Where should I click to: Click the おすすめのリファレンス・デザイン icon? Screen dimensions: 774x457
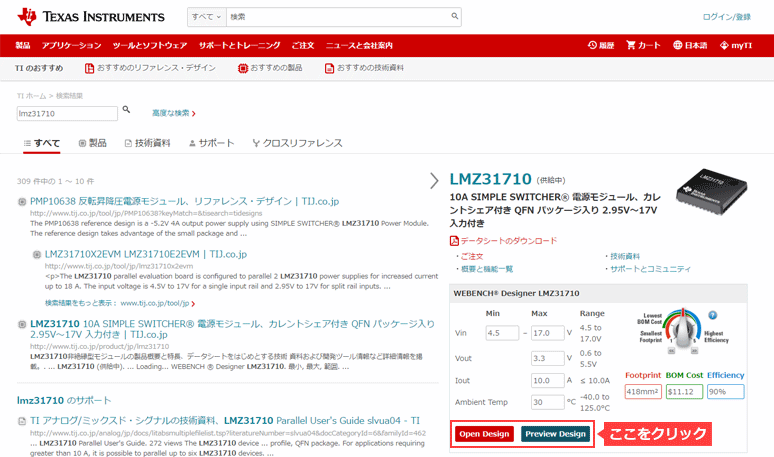[89, 68]
